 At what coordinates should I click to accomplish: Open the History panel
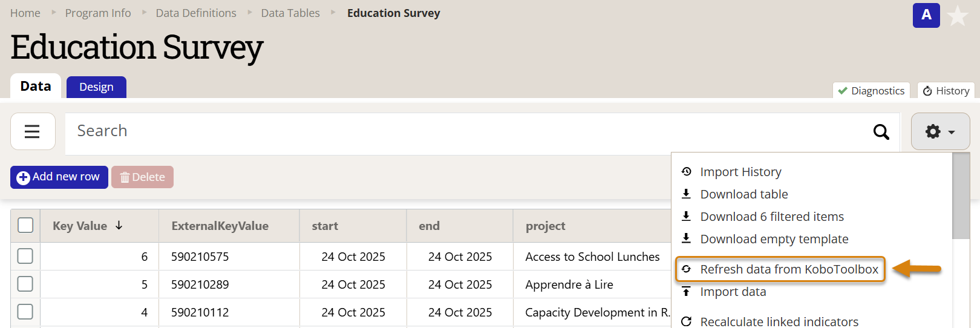coord(946,91)
